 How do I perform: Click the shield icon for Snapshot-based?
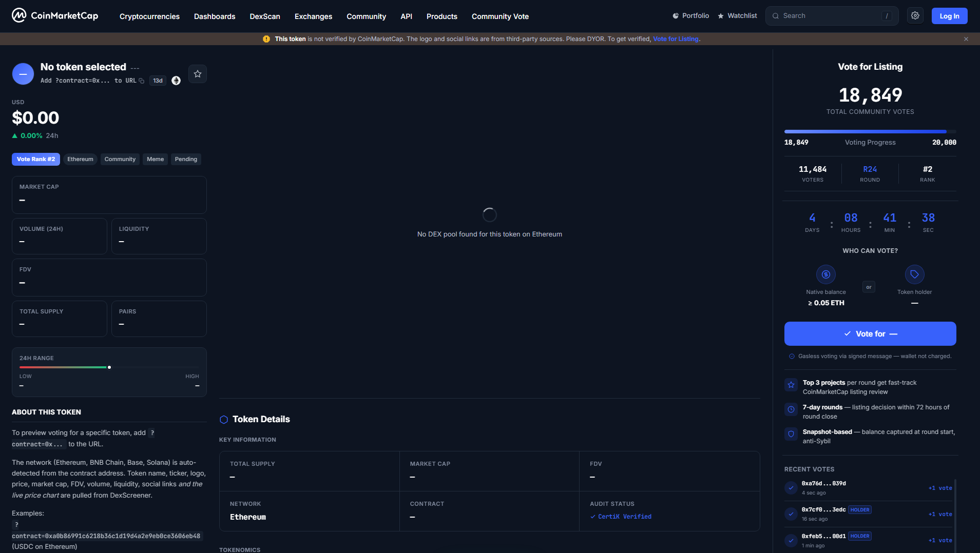click(x=791, y=434)
